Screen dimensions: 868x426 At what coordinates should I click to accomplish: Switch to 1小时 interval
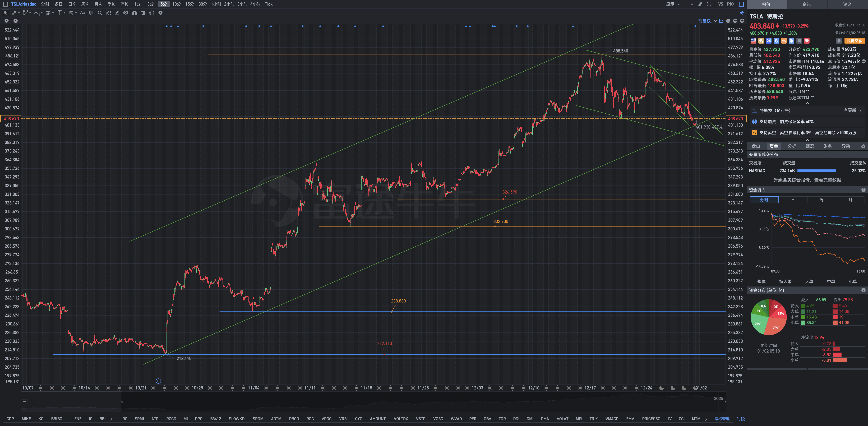point(216,4)
